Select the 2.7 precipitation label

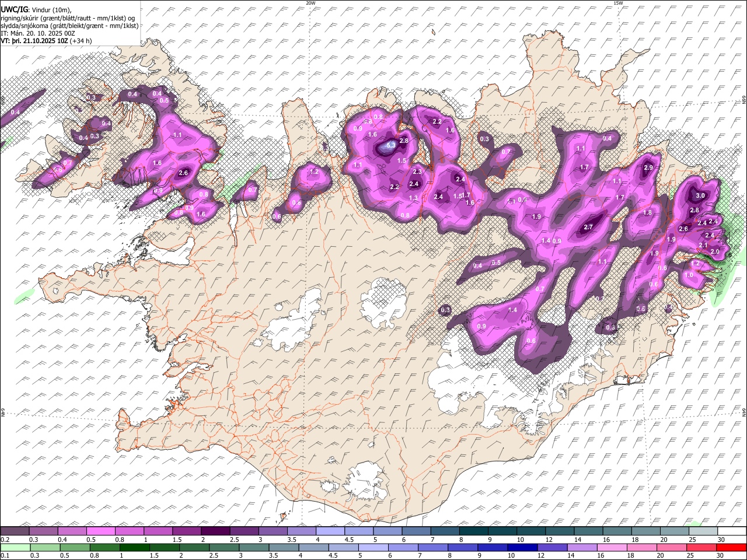pos(588,227)
